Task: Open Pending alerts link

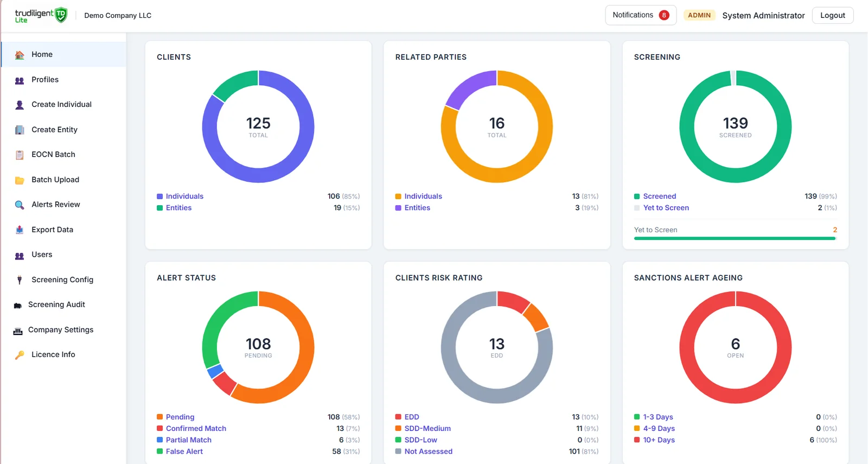Action: 180,417
